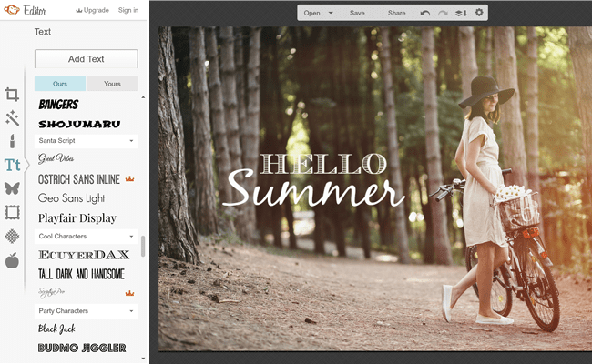The width and height of the screenshot is (592, 364).
Task: Open the Frames tool icon
Action: 12,212
